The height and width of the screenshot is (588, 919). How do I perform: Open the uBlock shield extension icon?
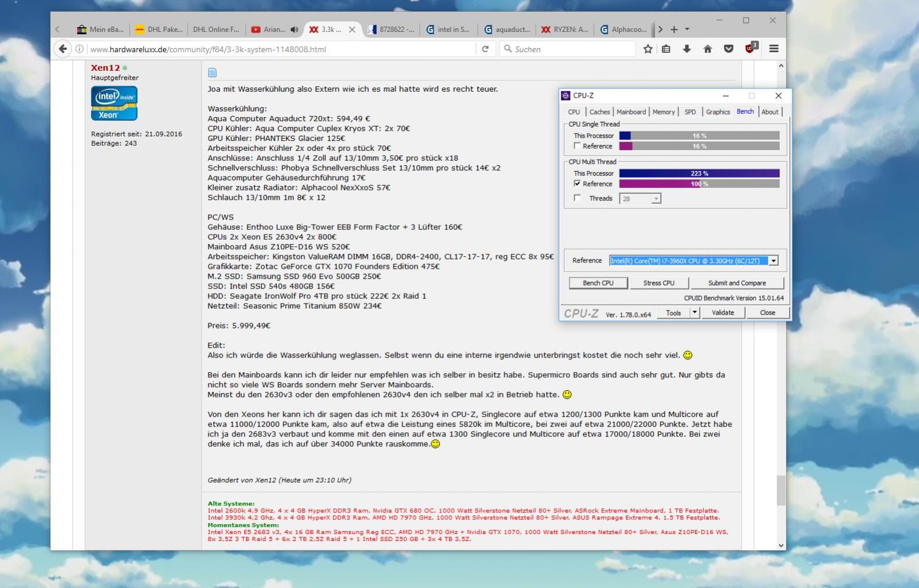click(x=751, y=48)
